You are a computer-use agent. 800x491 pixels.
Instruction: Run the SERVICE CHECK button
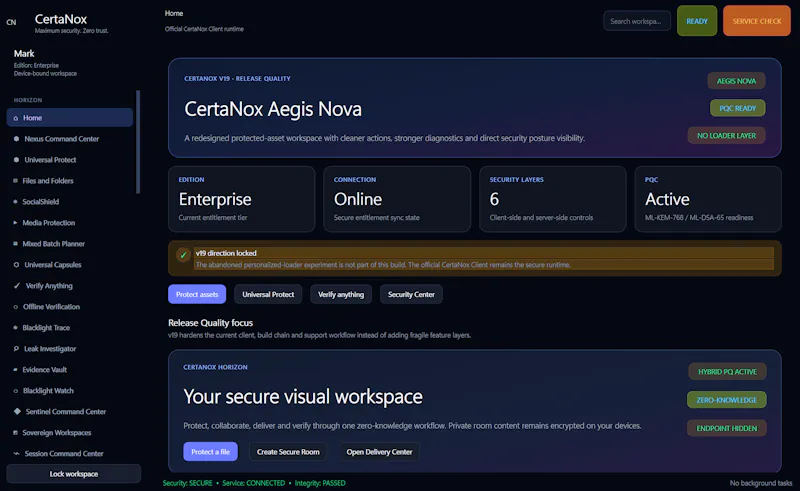(757, 21)
